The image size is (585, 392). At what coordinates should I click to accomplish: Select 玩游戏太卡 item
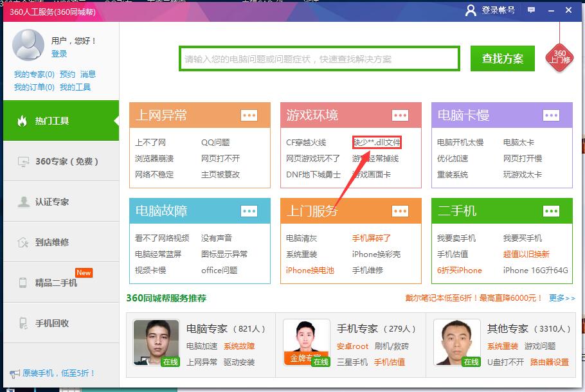point(523,175)
